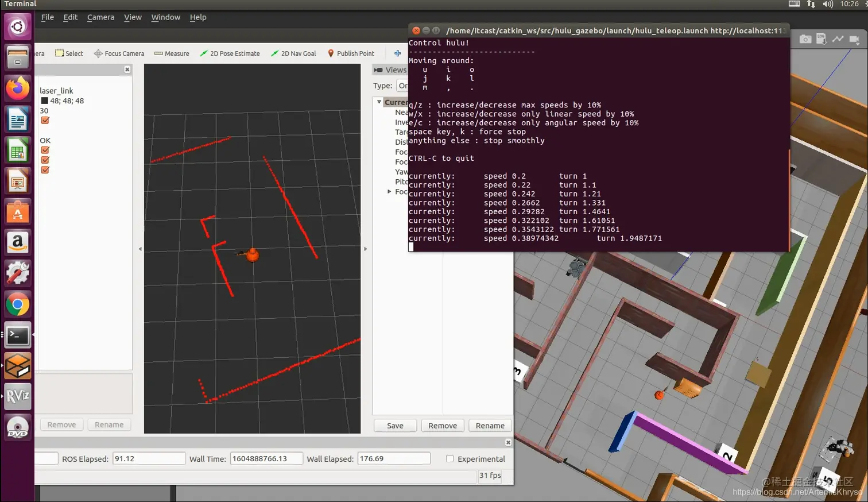868x502 pixels.
Task: Switch to Terminal icon in dock
Action: pyautogui.click(x=18, y=335)
